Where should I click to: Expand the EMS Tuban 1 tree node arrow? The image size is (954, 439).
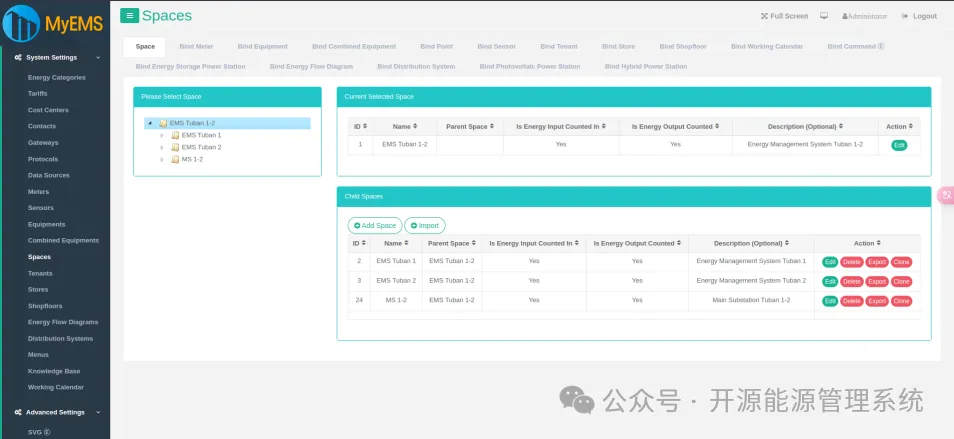coord(162,136)
